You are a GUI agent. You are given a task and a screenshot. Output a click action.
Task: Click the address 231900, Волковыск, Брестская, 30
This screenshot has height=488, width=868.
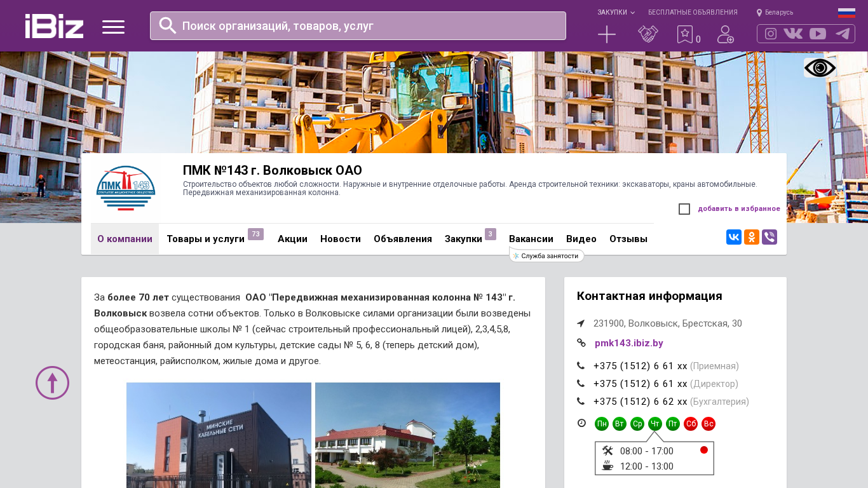(x=668, y=323)
